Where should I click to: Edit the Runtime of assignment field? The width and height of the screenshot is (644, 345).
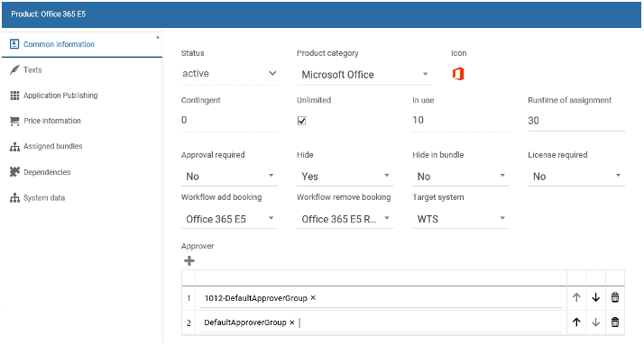576,121
